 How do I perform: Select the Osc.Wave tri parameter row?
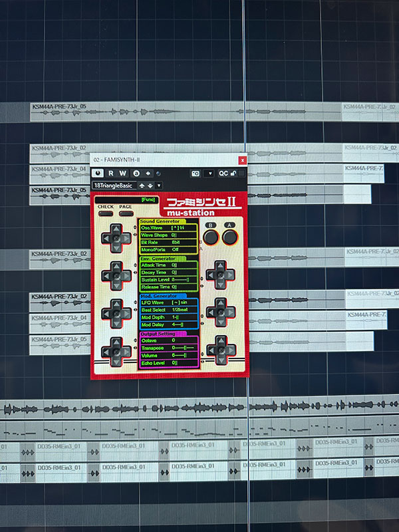tap(169, 228)
